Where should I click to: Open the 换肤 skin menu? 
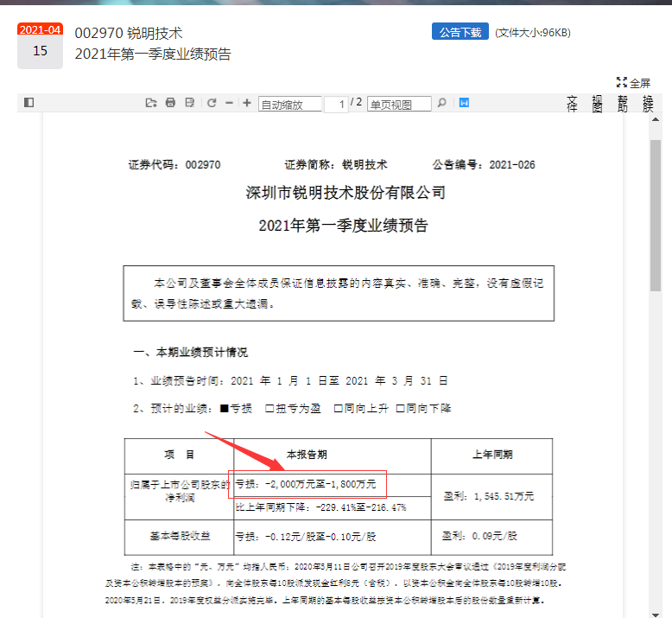pyautogui.click(x=648, y=104)
